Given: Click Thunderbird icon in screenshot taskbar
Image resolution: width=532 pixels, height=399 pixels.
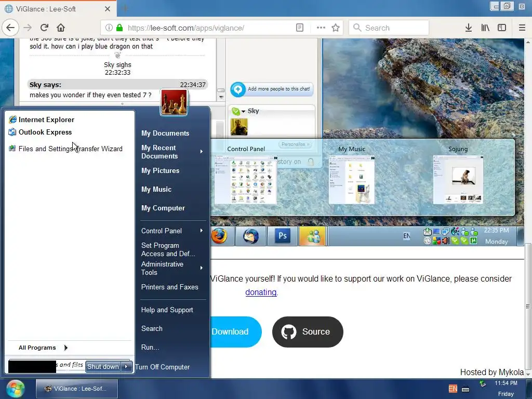Looking at the screenshot, I should [251, 236].
